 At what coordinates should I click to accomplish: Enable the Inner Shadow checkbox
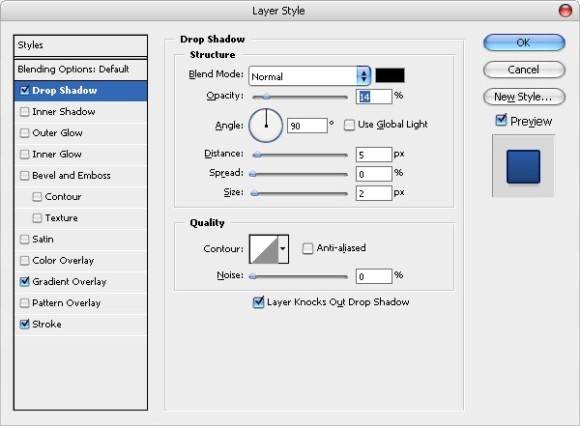pyautogui.click(x=24, y=112)
